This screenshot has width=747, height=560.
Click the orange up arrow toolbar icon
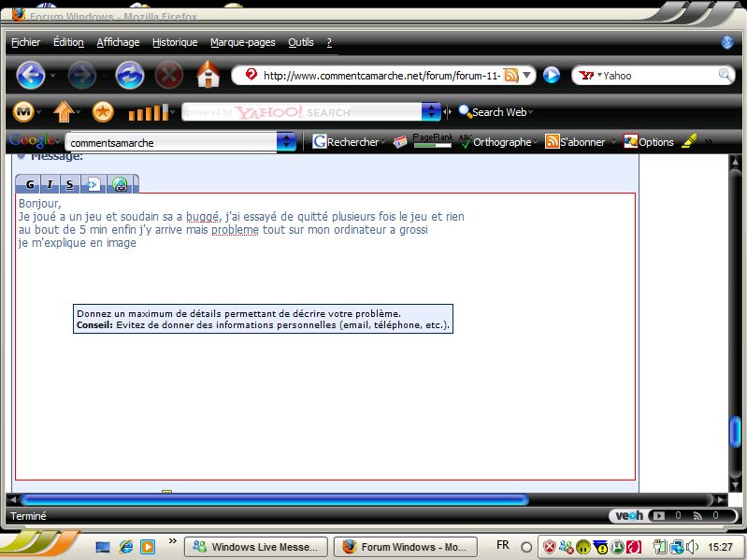(x=63, y=112)
